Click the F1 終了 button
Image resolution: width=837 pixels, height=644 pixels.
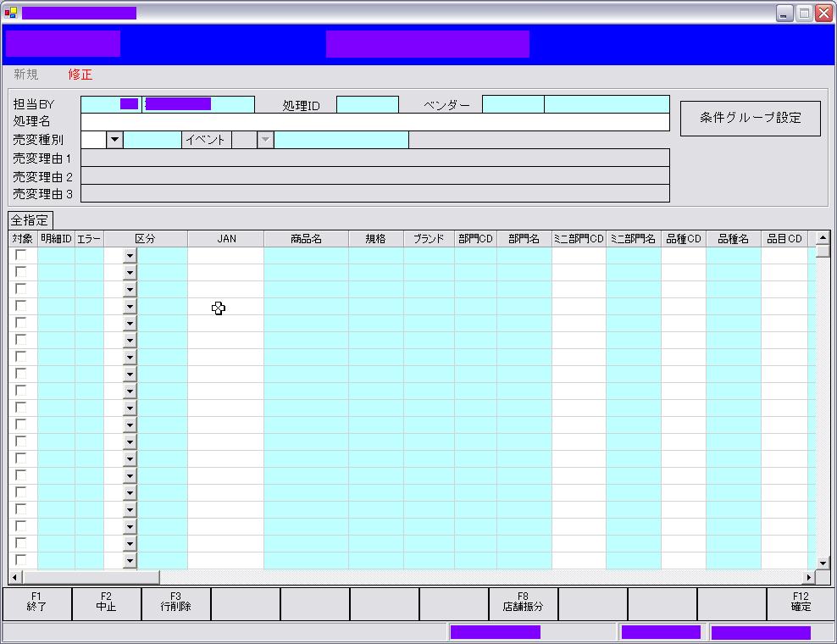36,603
